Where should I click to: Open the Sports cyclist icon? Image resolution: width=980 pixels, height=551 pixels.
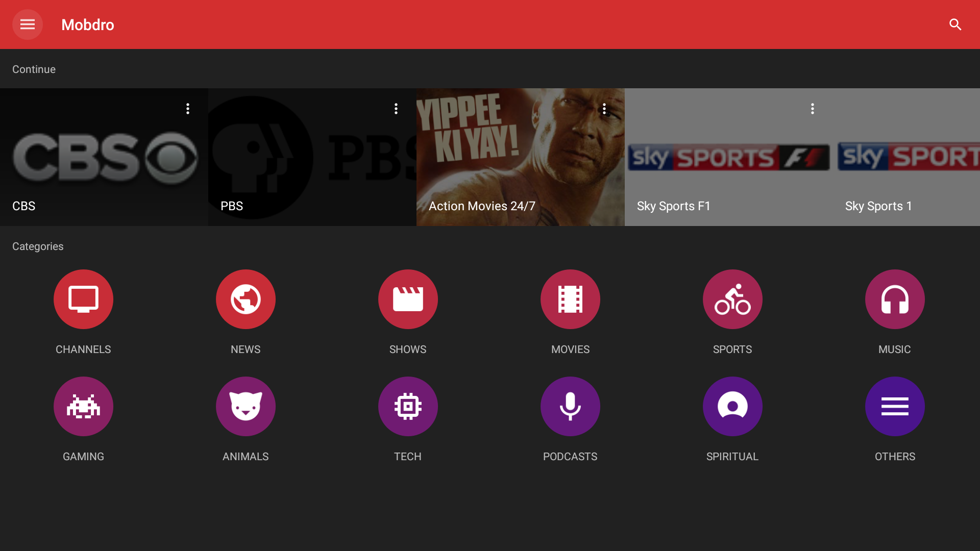[732, 299]
